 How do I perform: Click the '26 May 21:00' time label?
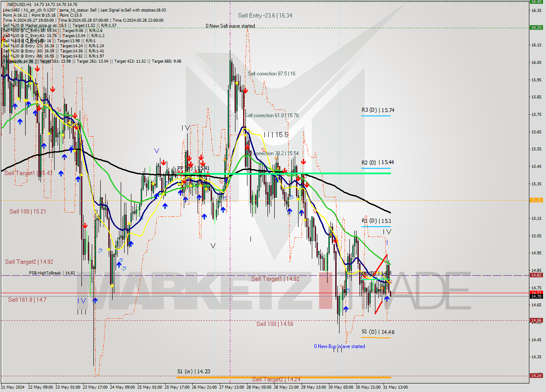click(x=204, y=387)
